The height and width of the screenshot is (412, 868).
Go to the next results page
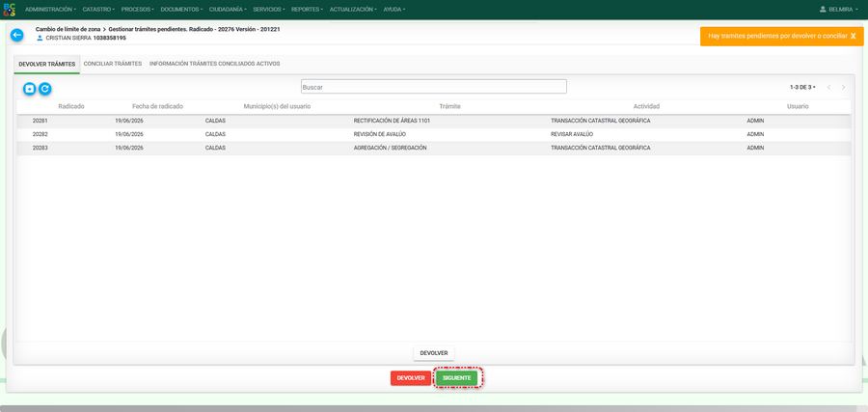(843, 88)
